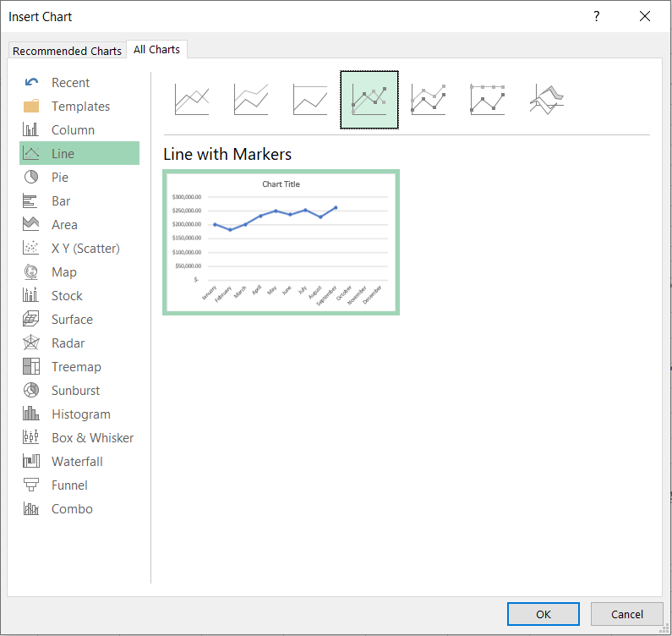Select Line with Markers subtype icon
Screen dimensions: 672x636
(369, 100)
